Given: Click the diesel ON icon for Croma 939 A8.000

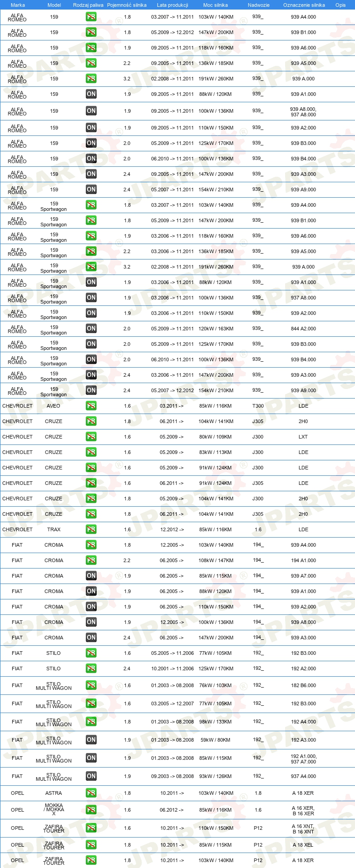Looking at the screenshot, I should click(91, 622).
